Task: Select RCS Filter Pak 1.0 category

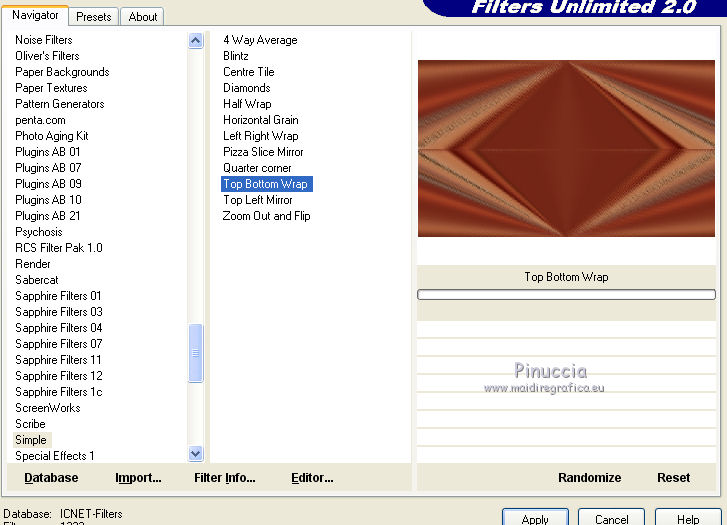Action: tap(59, 248)
